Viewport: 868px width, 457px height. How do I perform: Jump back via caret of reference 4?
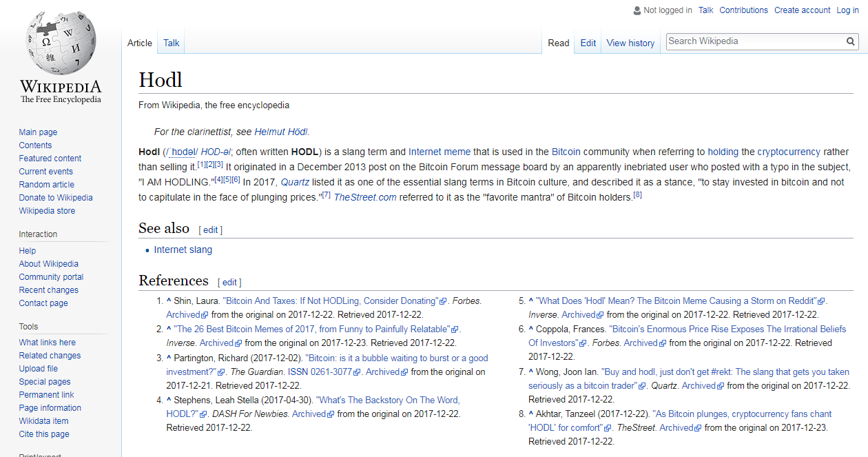(x=169, y=400)
